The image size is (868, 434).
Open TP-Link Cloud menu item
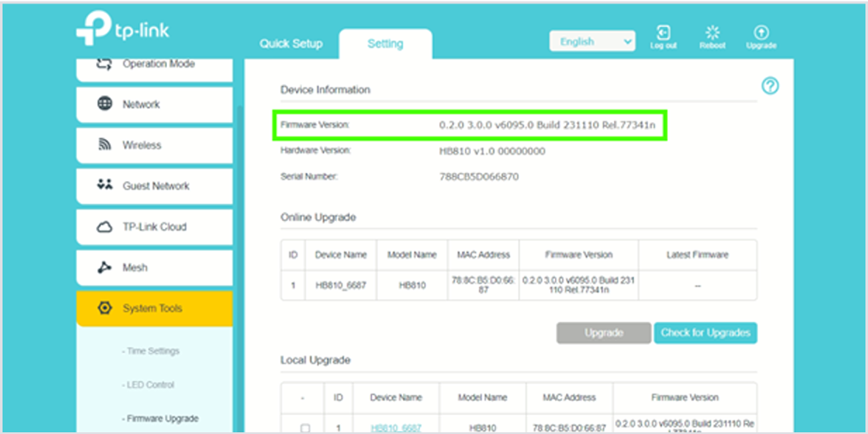click(154, 227)
